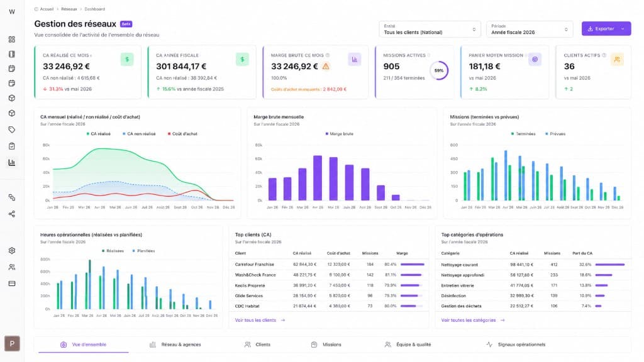Click the Dashboard breadcrumb
This screenshot has width=644, height=362.
tap(94, 9)
